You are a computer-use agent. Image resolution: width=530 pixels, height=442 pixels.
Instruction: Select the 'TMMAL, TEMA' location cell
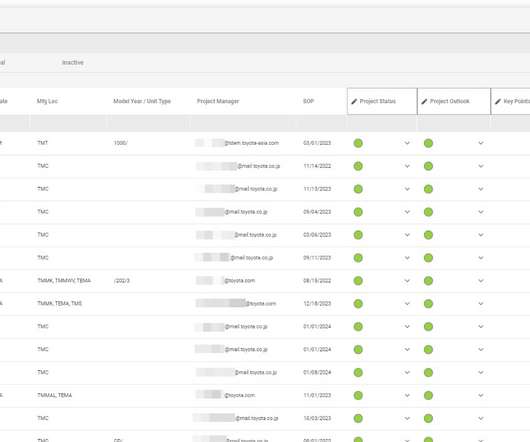pyautogui.click(x=54, y=395)
